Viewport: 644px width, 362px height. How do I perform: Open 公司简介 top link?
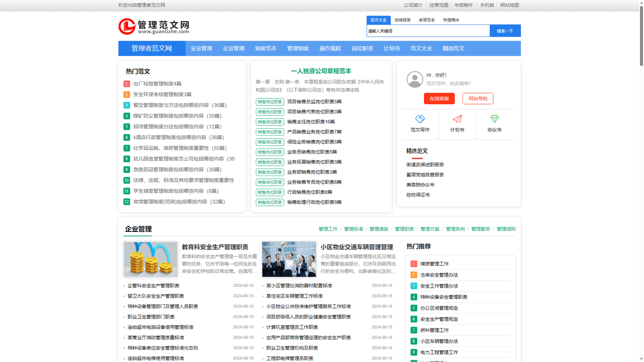413,5
